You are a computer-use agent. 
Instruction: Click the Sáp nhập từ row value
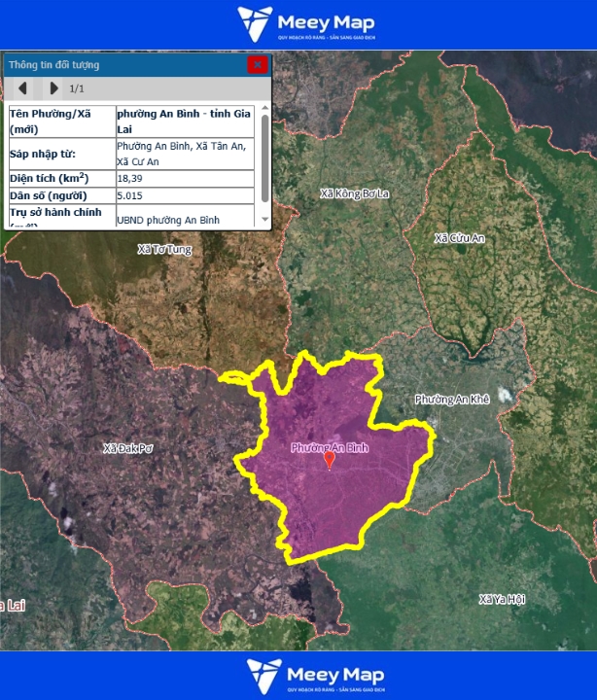185,154
